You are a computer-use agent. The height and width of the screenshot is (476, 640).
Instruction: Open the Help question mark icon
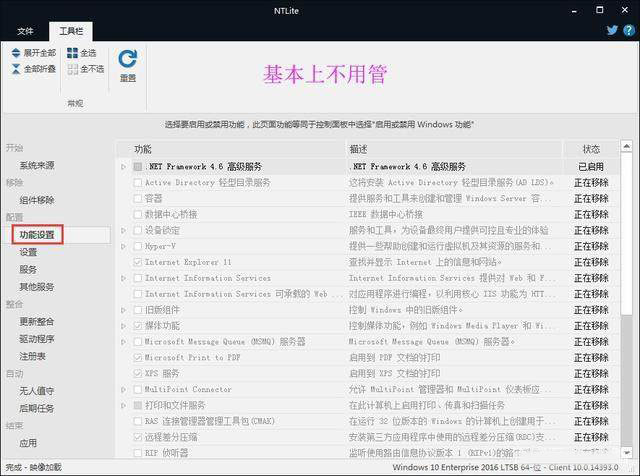629,30
